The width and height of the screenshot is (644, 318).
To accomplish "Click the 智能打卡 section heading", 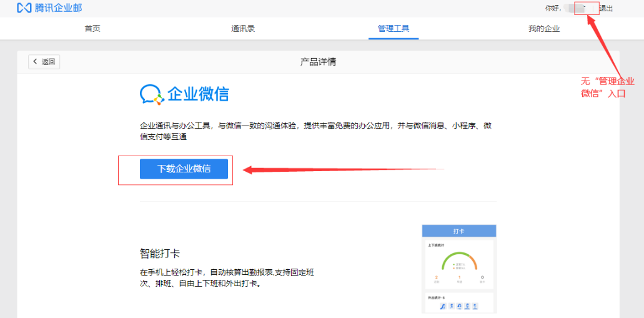I will [x=160, y=254].
